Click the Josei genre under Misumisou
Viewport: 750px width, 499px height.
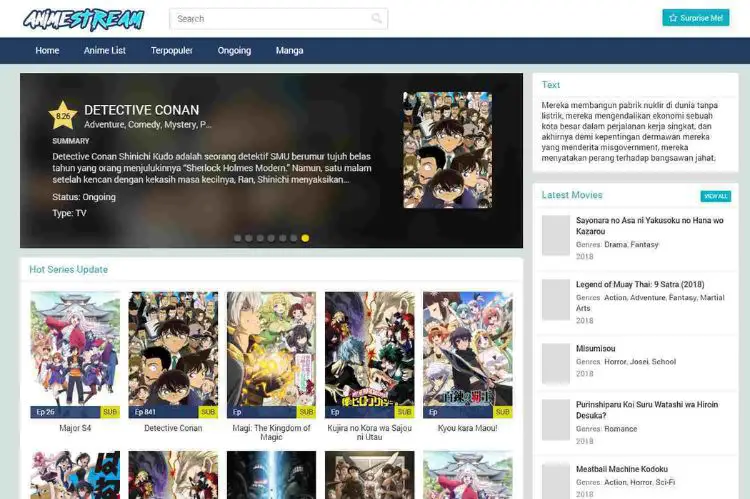pos(639,362)
